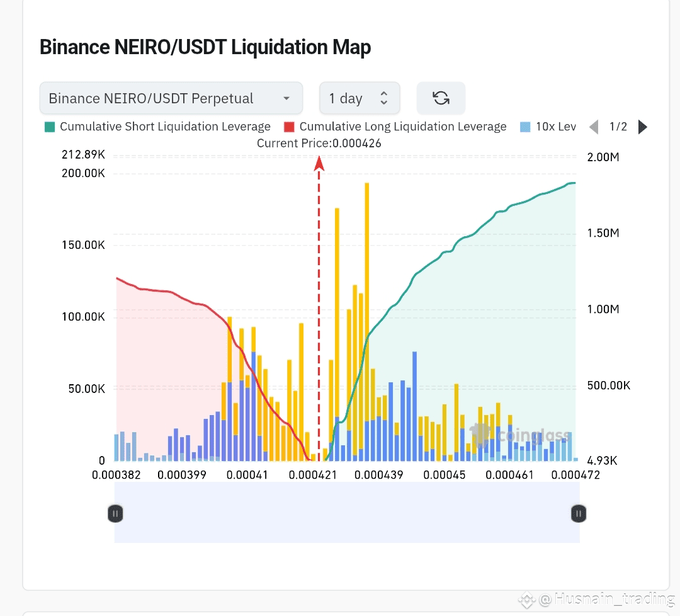Image resolution: width=680 pixels, height=616 pixels.
Task: Click the refresh chart icon button
Action: 441,98
